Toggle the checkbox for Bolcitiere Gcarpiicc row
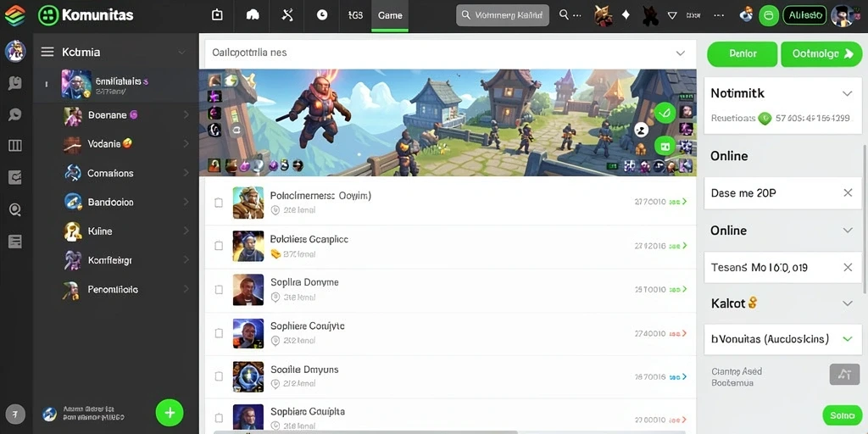Viewport: 868px width, 434px height. tap(219, 246)
